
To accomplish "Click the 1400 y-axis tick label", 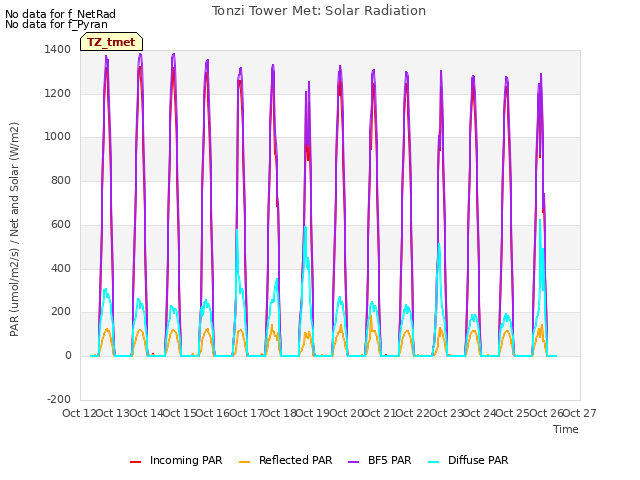I will (x=58, y=50).
